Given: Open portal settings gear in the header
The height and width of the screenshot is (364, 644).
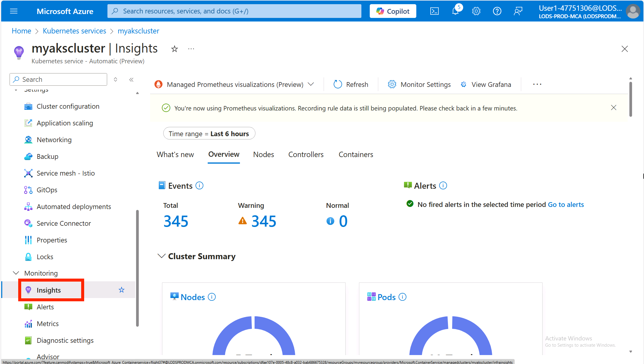Looking at the screenshot, I should (x=476, y=11).
